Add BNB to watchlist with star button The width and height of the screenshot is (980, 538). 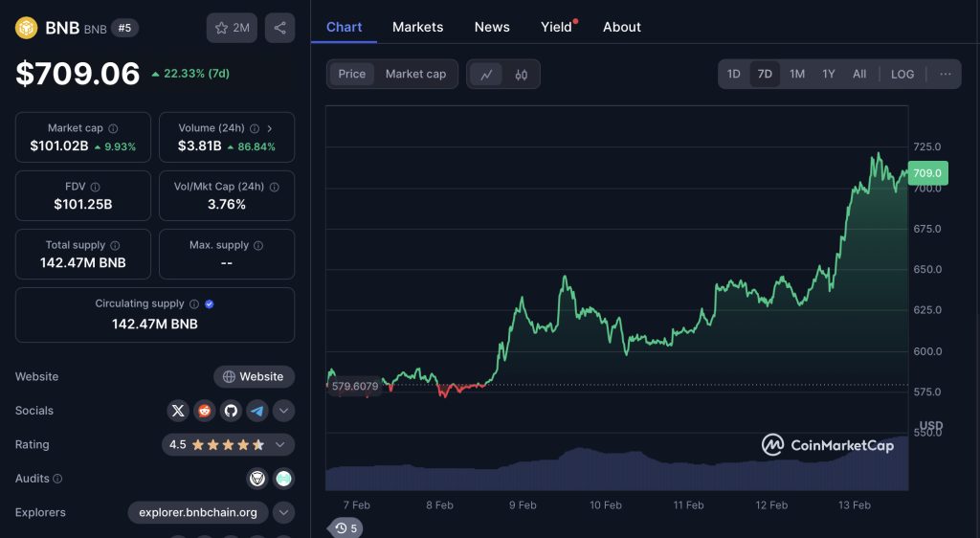(232, 28)
